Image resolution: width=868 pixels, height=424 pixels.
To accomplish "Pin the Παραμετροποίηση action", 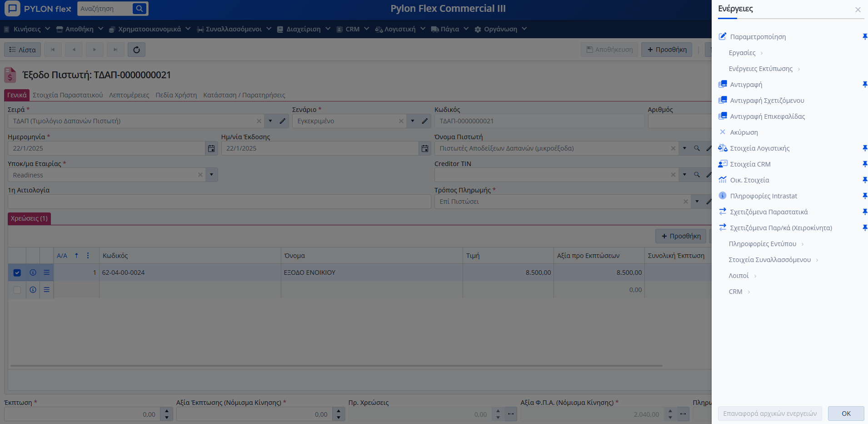I will (x=865, y=37).
